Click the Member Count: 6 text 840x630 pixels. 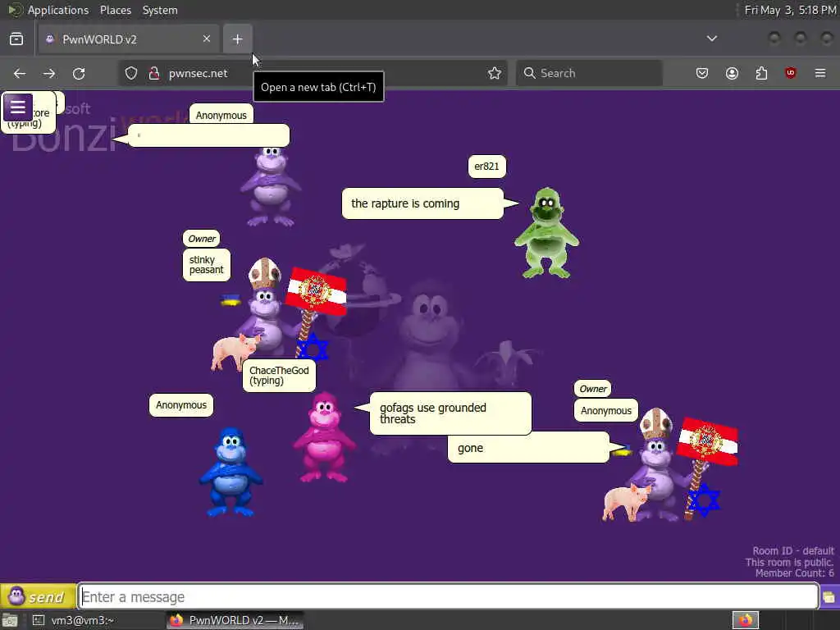click(794, 573)
